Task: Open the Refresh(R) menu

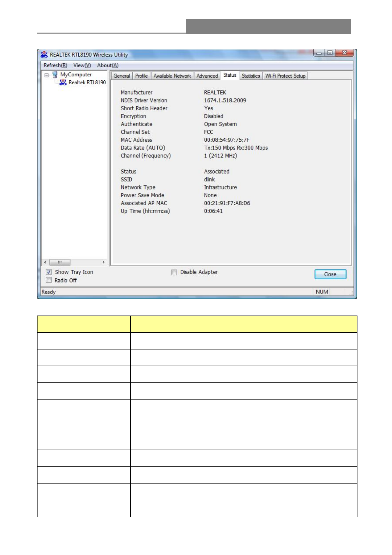Action: [x=55, y=65]
